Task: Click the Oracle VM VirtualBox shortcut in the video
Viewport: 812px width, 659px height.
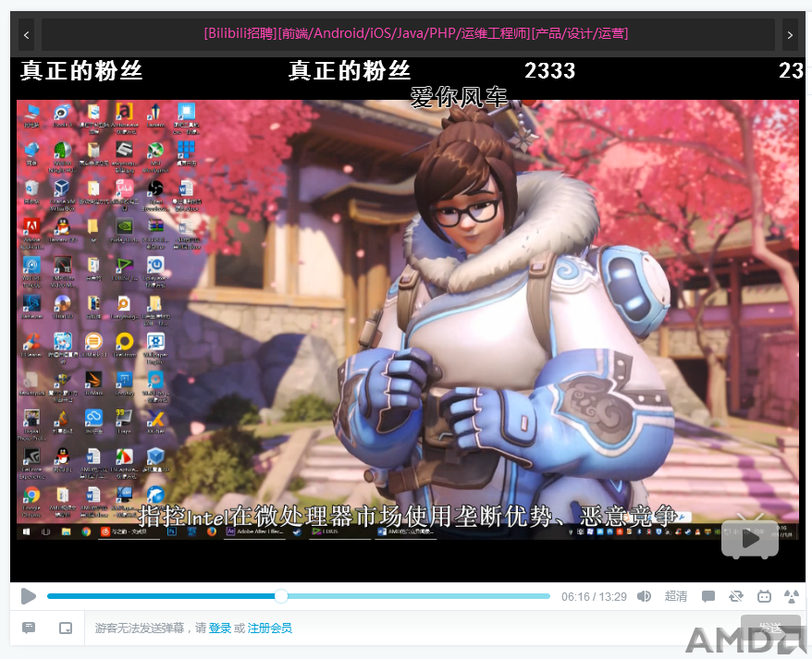Action: point(62,195)
